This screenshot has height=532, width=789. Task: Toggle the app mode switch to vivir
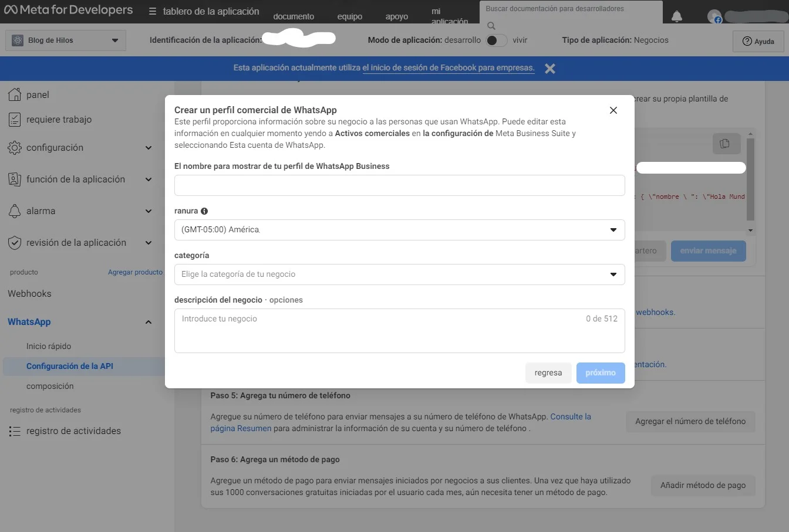[496, 40]
